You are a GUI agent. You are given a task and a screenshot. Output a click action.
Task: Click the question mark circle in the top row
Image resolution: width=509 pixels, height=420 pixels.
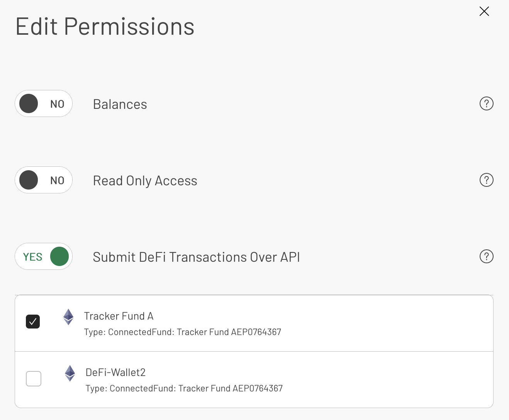tap(487, 103)
